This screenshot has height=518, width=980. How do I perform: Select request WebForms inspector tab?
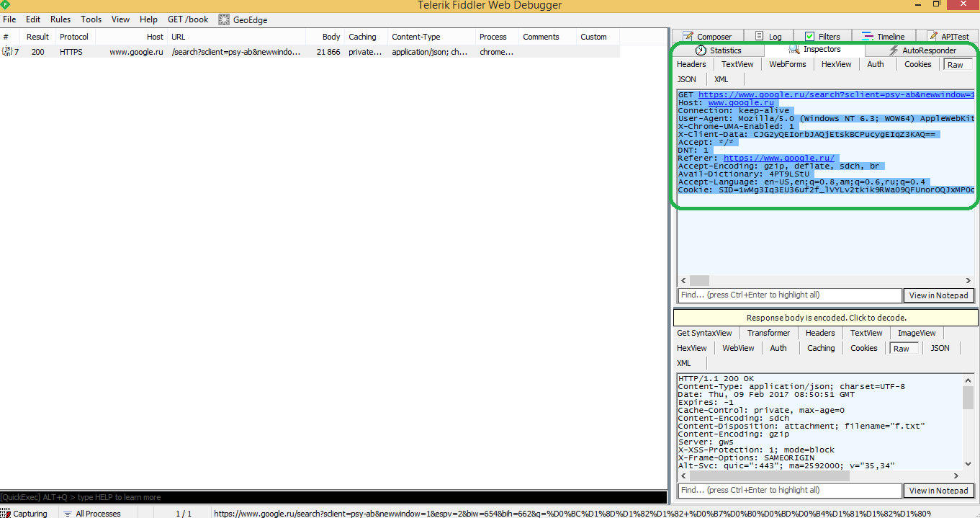[x=788, y=64]
